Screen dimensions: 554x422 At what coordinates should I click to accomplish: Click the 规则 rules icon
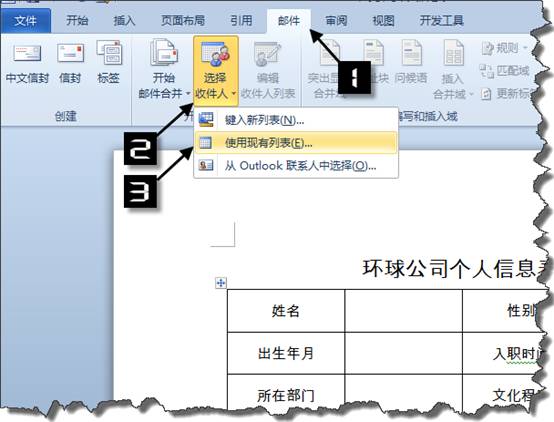click(488, 48)
